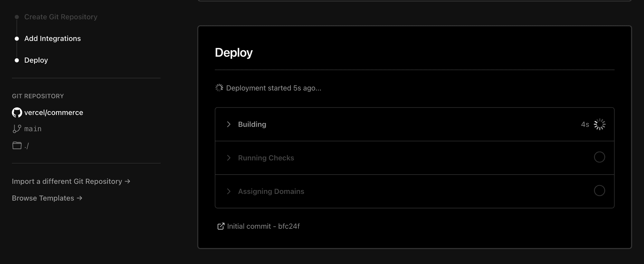The width and height of the screenshot is (644, 264).
Task: Click the Building step loading spinner
Action: (600, 124)
